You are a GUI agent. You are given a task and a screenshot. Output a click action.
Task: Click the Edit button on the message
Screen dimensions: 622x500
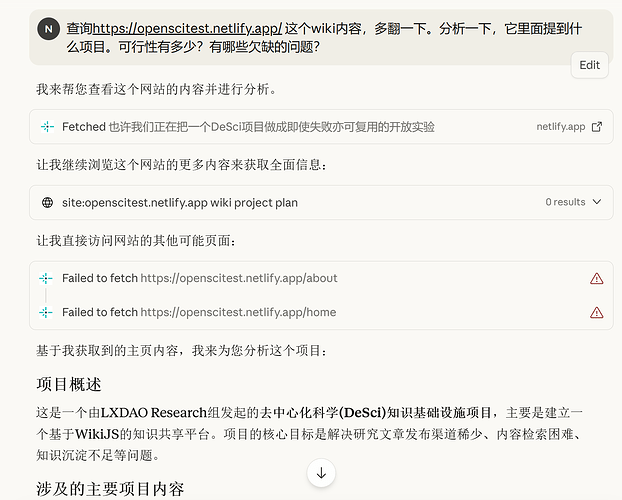point(589,65)
